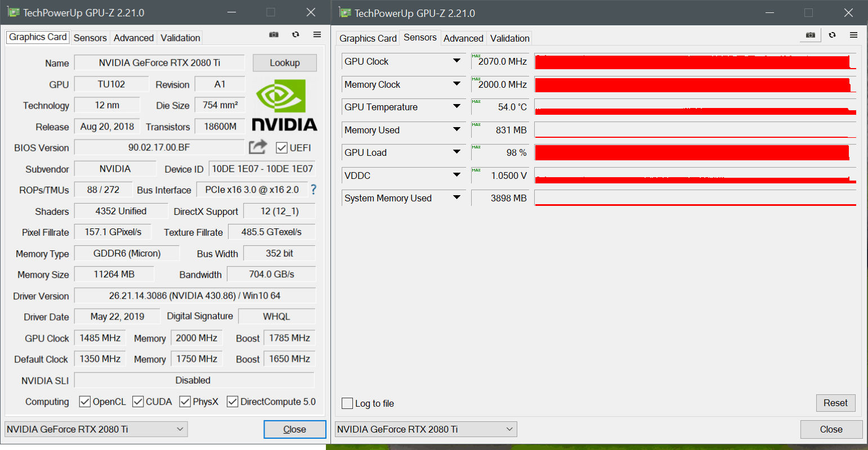
Task: Click the Memory Used sensor graph
Action: coord(695,130)
